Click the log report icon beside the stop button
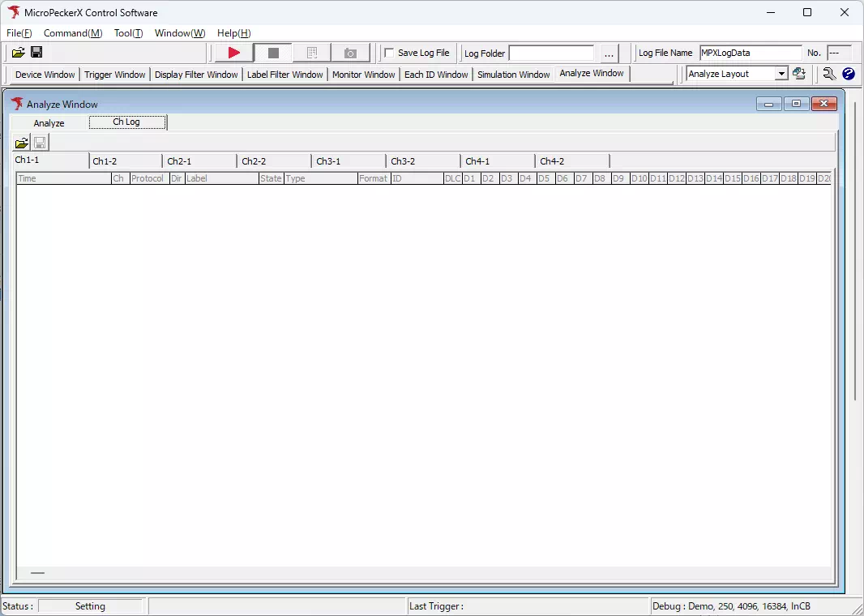This screenshot has height=616, width=864. [x=311, y=52]
